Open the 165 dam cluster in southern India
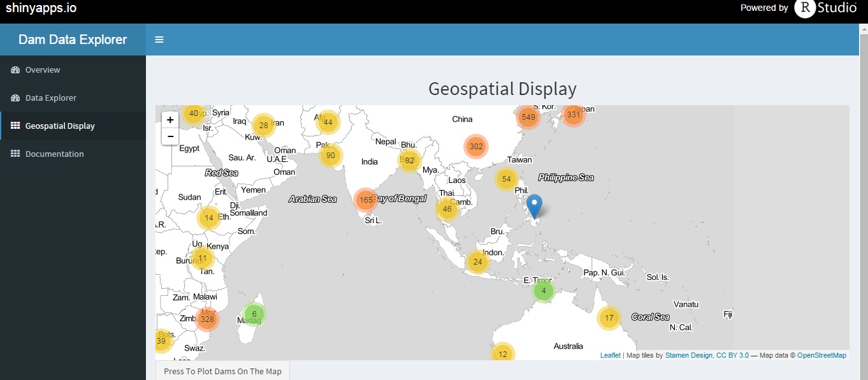 click(366, 200)
